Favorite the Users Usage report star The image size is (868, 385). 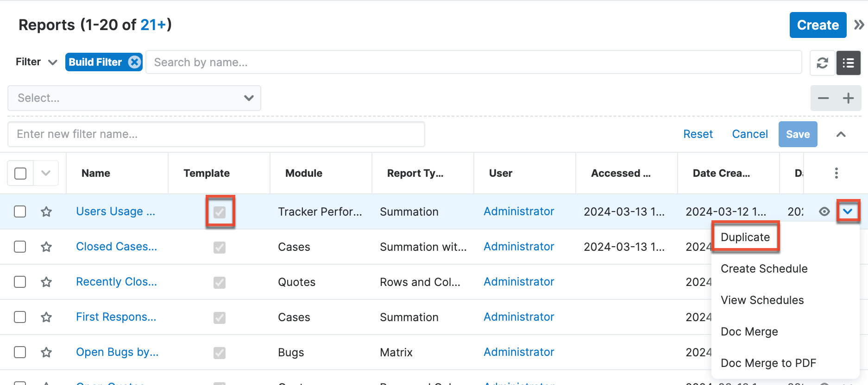46,211
